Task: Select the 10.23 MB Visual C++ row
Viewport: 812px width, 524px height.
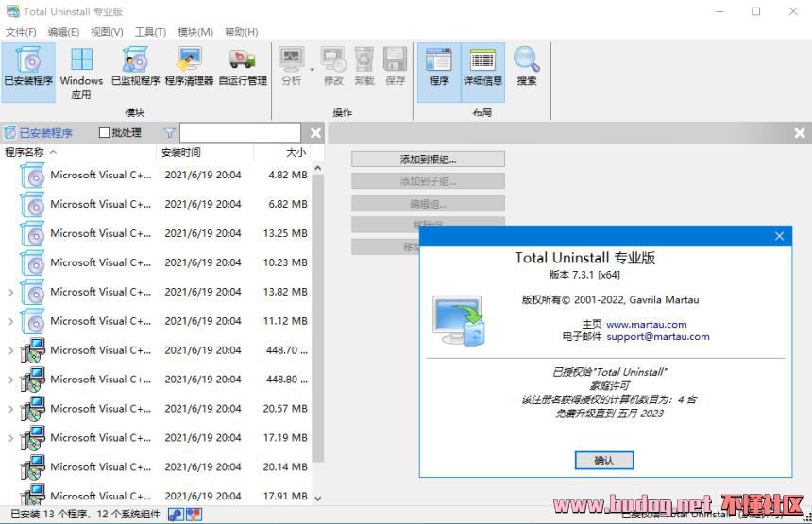Action: (156, 262)
